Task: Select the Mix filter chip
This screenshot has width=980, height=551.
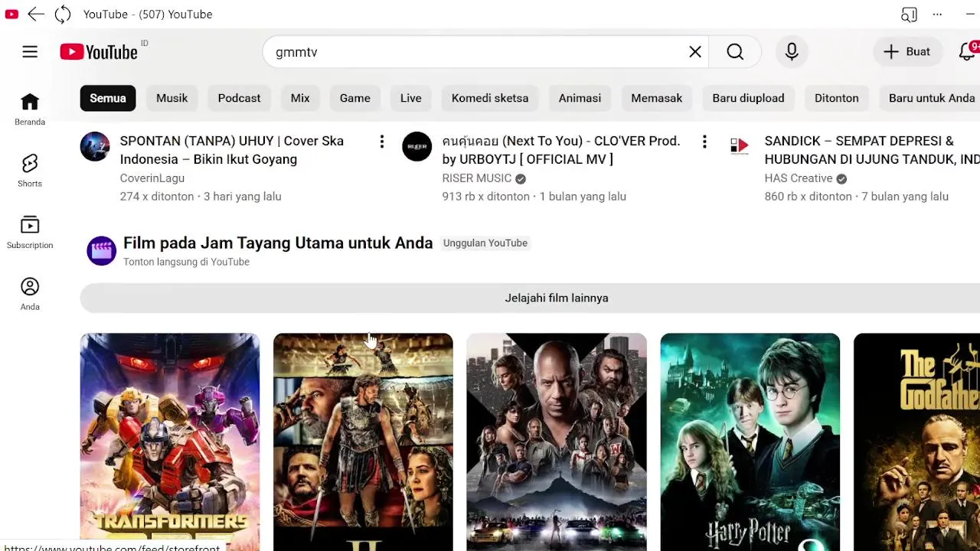Action: 300,98
